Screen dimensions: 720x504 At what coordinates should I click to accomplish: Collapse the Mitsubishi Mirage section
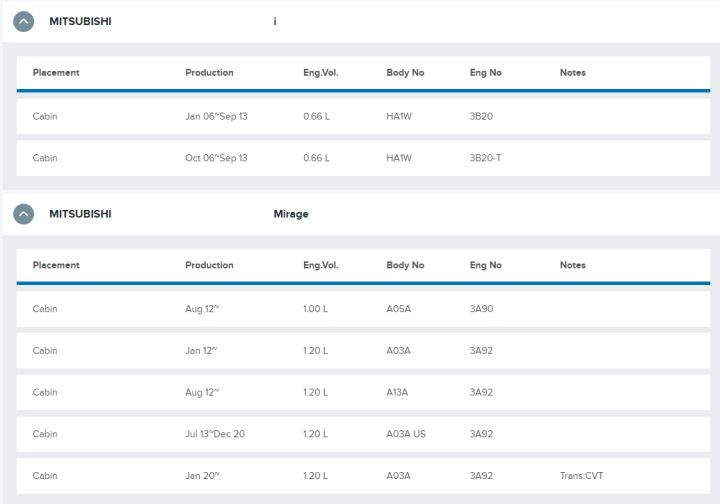23,214
